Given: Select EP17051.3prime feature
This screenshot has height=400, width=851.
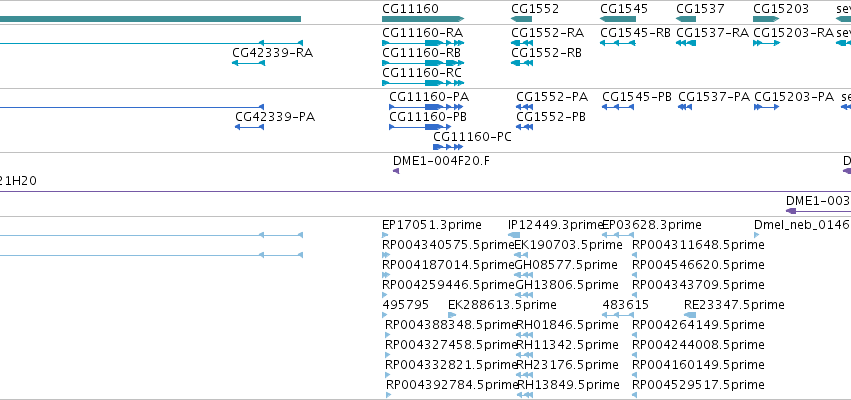Looking at the screenshot, I should (x=432, y=225).
